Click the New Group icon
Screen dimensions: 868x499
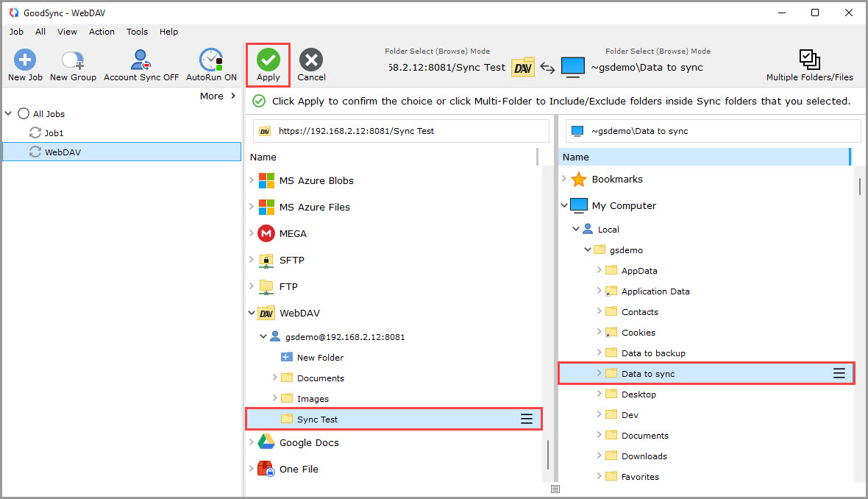point(73,60)
